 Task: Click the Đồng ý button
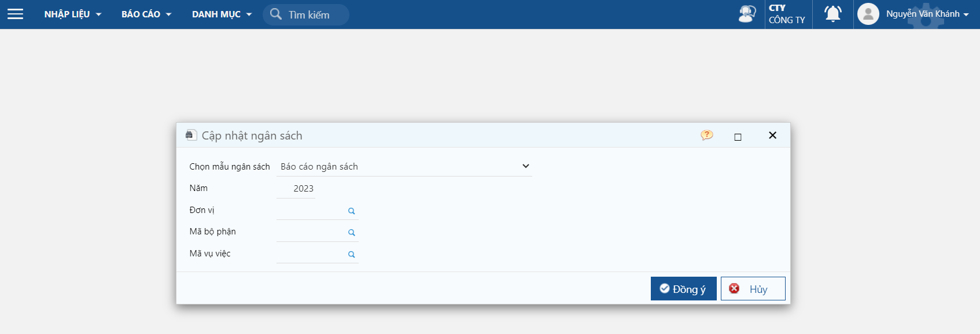(683, 289)
